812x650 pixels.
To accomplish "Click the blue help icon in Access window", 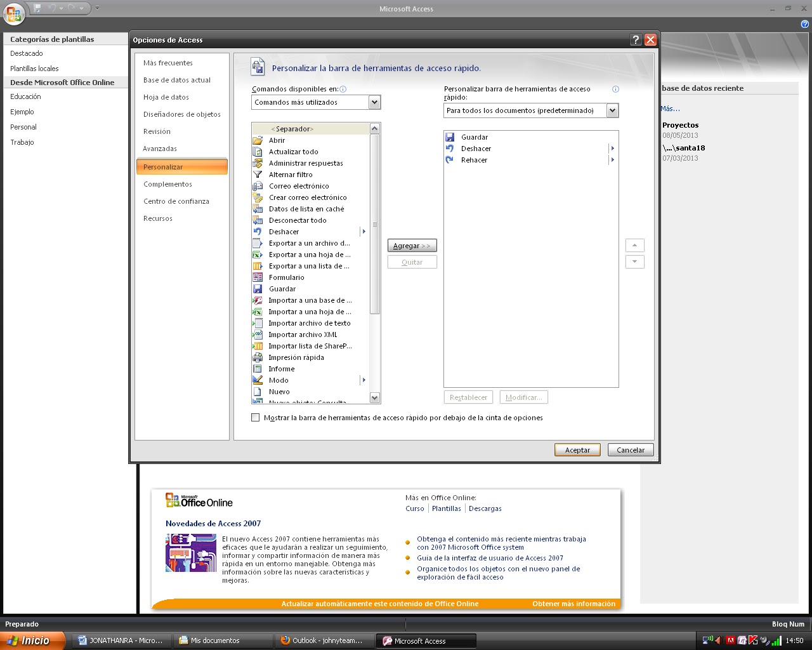I will 805,24.
